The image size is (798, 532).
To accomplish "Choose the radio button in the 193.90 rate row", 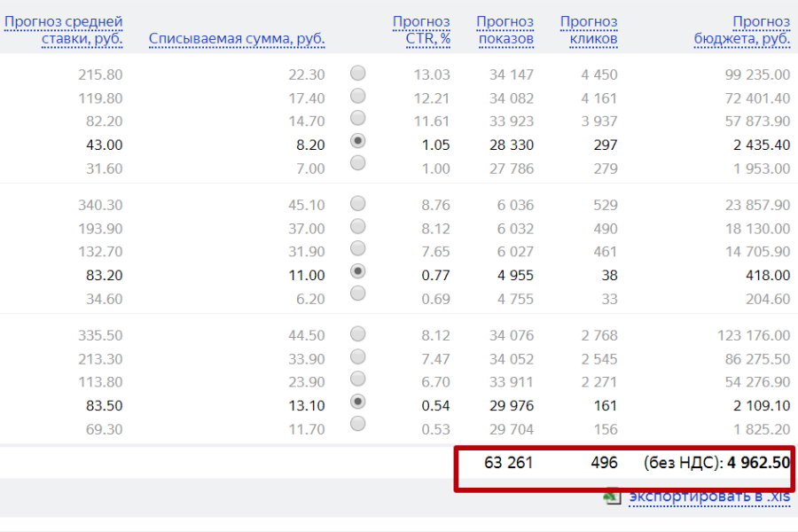I will [358, 226].
